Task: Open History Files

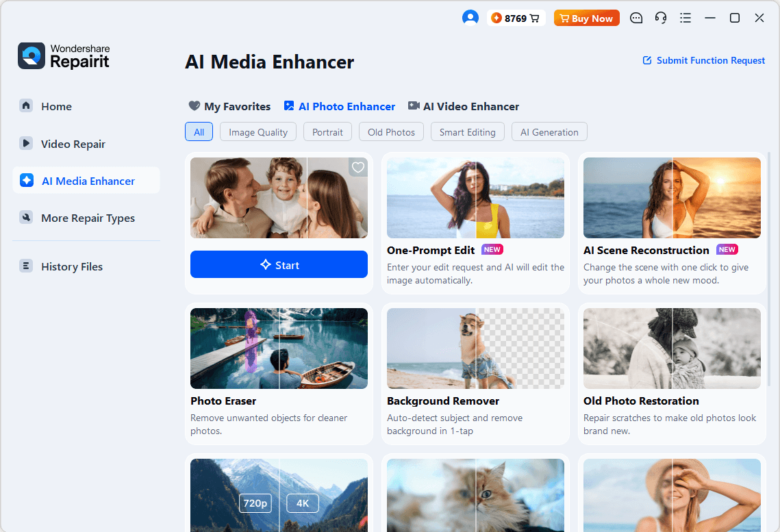Action: click(x=72, y=266)
